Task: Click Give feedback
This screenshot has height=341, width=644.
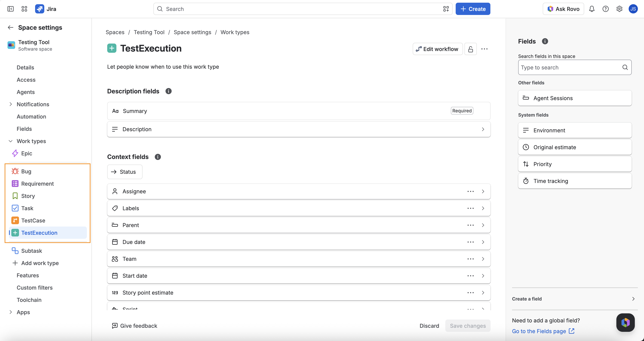Action: tap(134, 326)
